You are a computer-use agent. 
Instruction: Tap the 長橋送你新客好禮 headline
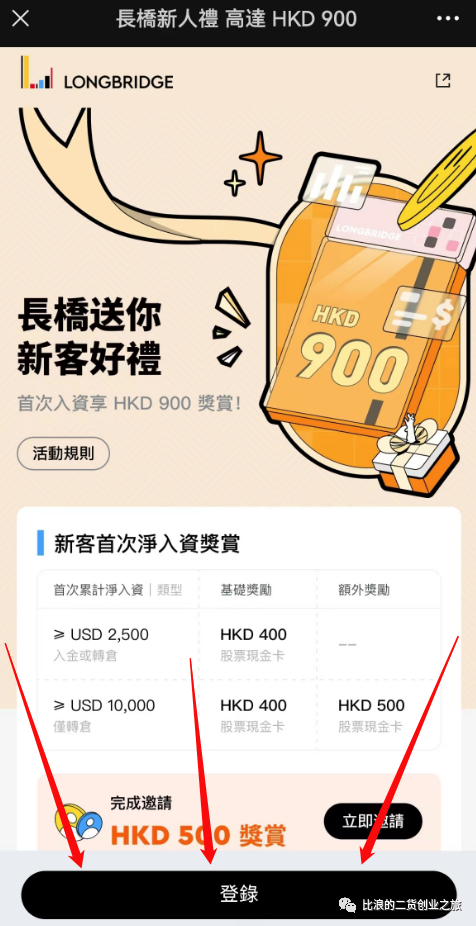click(90, 337)
